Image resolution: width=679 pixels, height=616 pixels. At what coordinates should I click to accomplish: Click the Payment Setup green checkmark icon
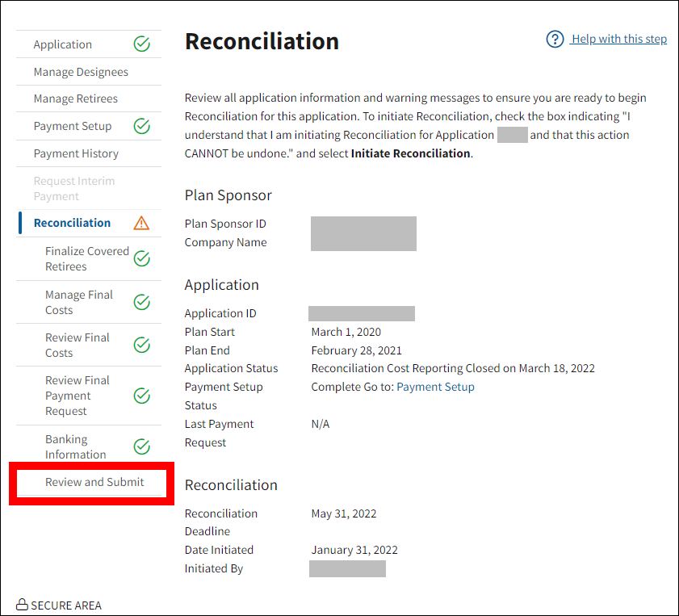point(141,126)
